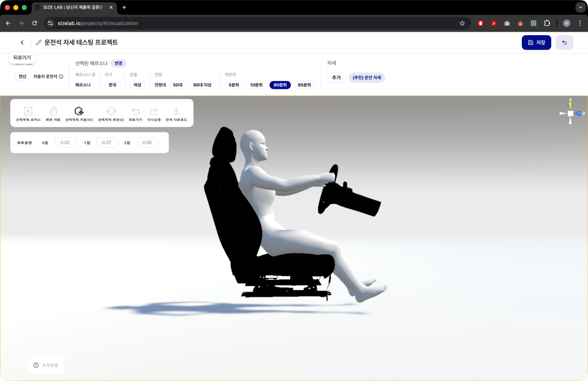Select the 95분위 percentile option
Viewport: 588px width, 381px height.
pyautogui.click(x=305, y=85)
